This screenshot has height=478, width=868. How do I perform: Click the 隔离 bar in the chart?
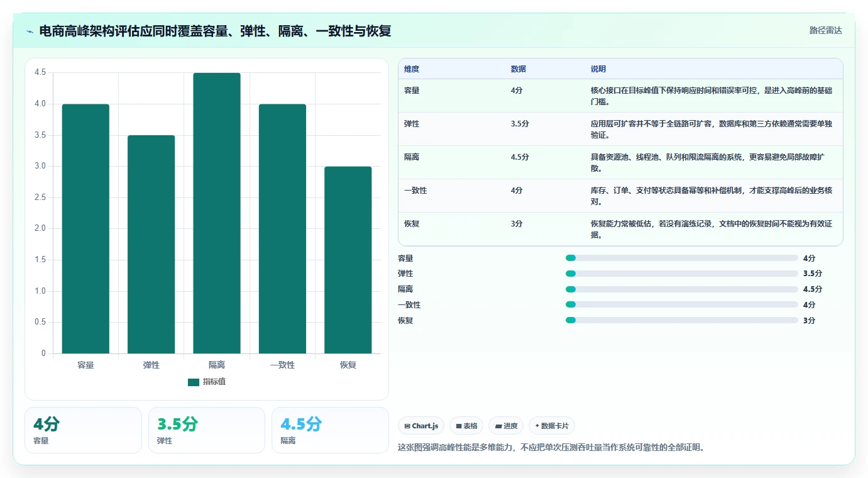217,213
